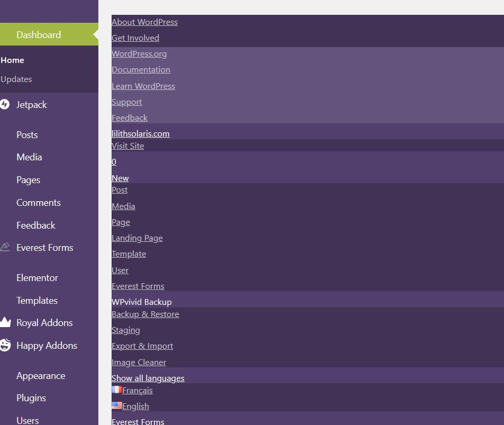Click the Happy Addons smiley face icon
This screenshot has height=425, width=504.
coord(5,345)
